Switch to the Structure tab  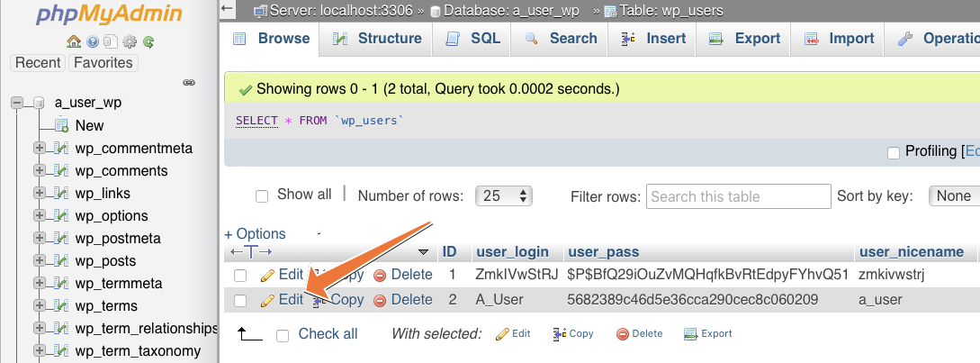377,39
